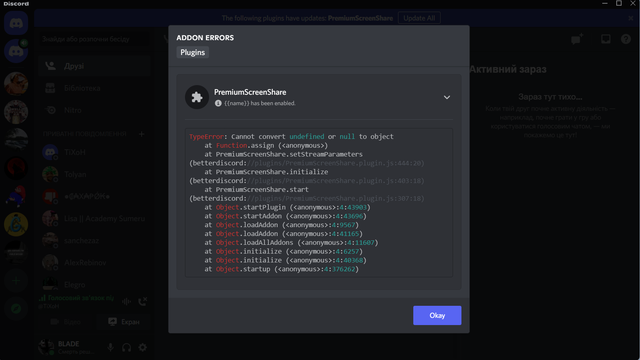The height and width of the screenshot is (360, 640).
Task: Click the 'TypeError' text in the stack trace
Action: pyautogui.click(x=206, y=136)
